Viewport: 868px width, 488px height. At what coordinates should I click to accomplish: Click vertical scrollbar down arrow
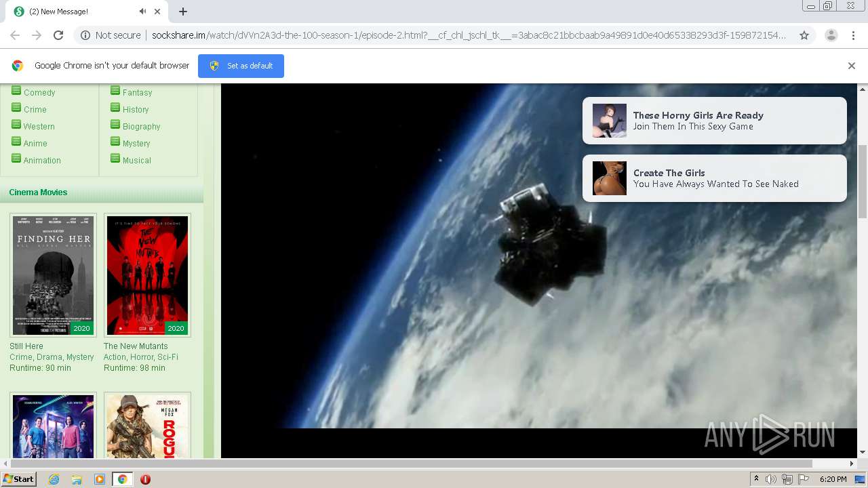[863, 452]
